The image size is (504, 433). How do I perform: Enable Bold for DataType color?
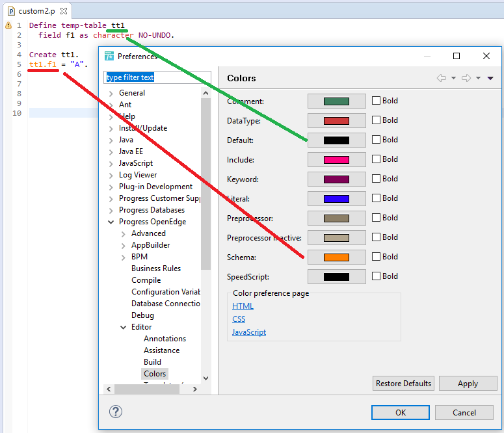point(376,120)
